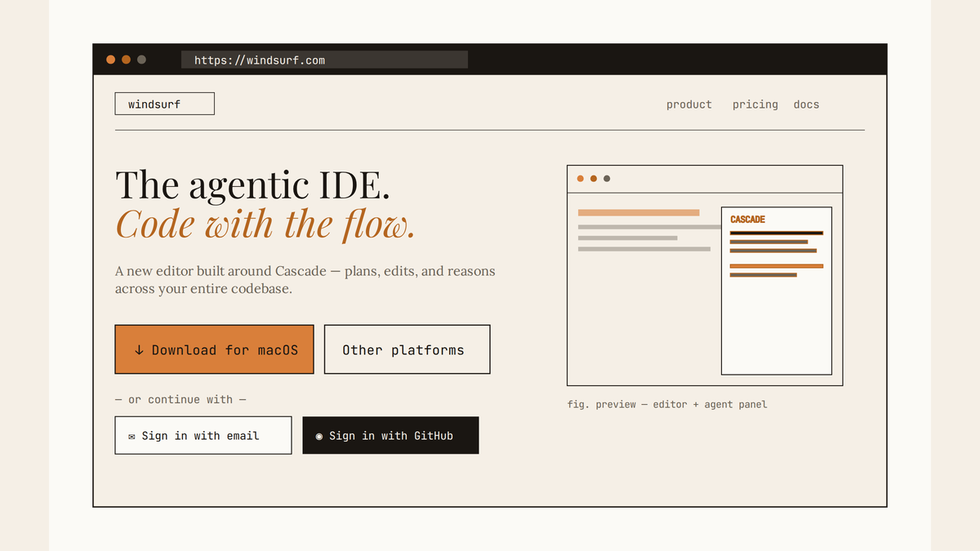Image resolution: width=980 pixels, height=551 pixels.
Task: Click Download for macOS button
Action: click(x=214, y=349)
